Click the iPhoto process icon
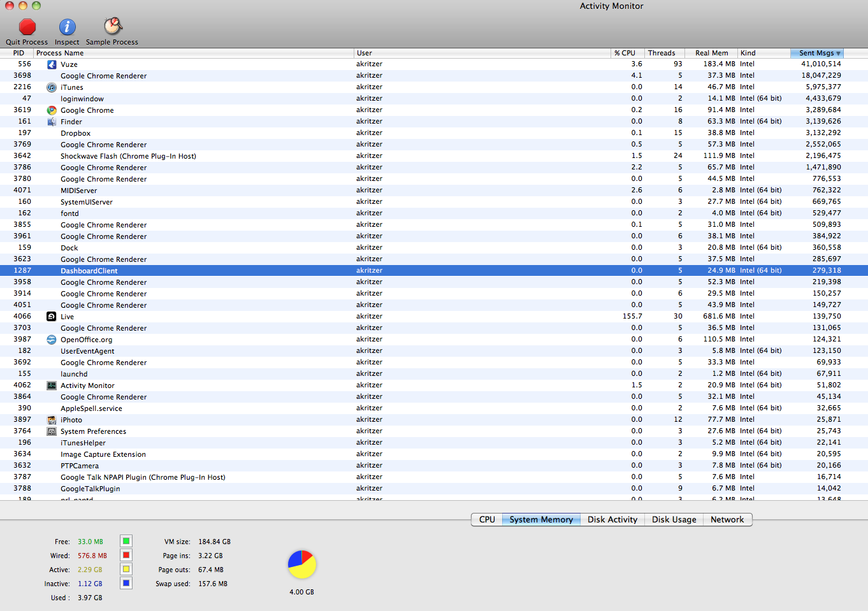The image size is (868, 611). pyautogui.click(x=52, y=420)
